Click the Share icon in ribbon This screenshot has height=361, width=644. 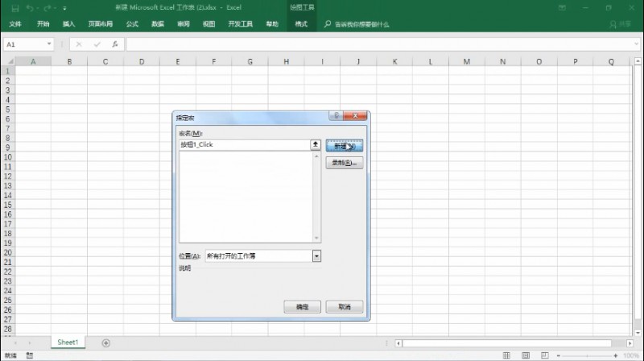(x=620, y=24)
